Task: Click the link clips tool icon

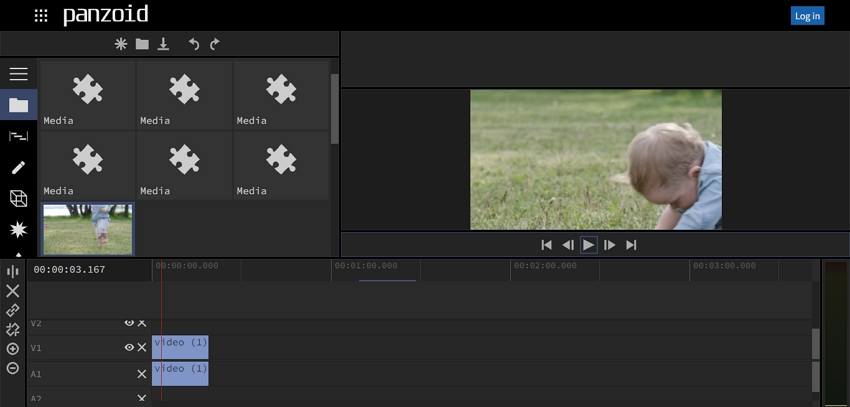Action: click(x=12, y=310)
